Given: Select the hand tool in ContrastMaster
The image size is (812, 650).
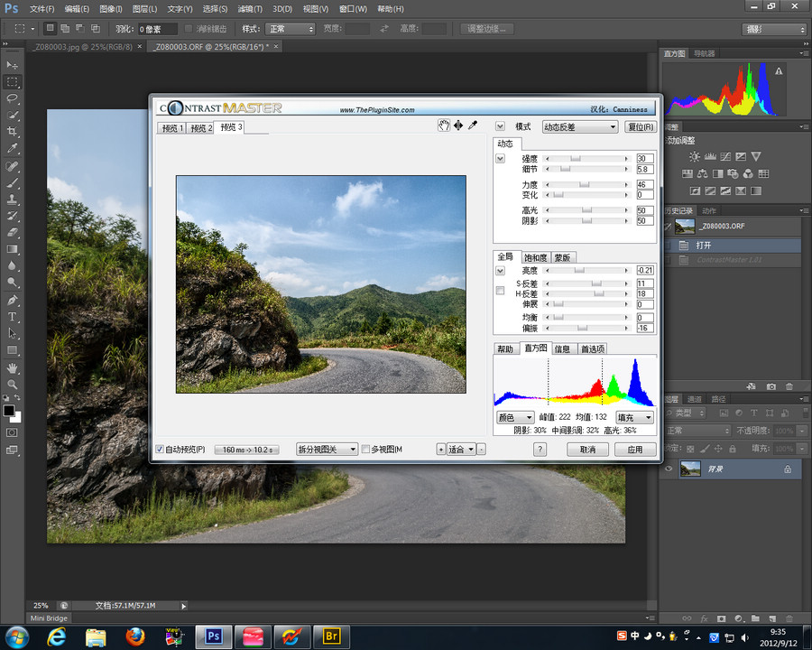Looking at the screenshot, I should 444,125.
